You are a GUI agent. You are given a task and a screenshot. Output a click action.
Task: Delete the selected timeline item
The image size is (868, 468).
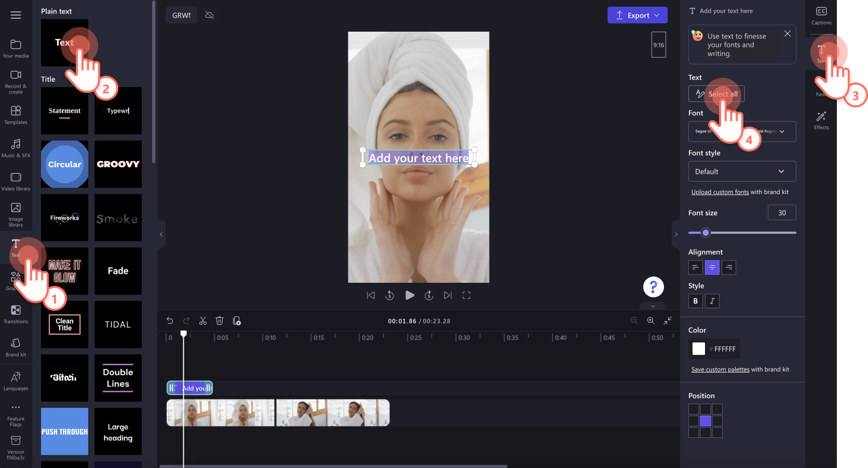coord(220,321)
